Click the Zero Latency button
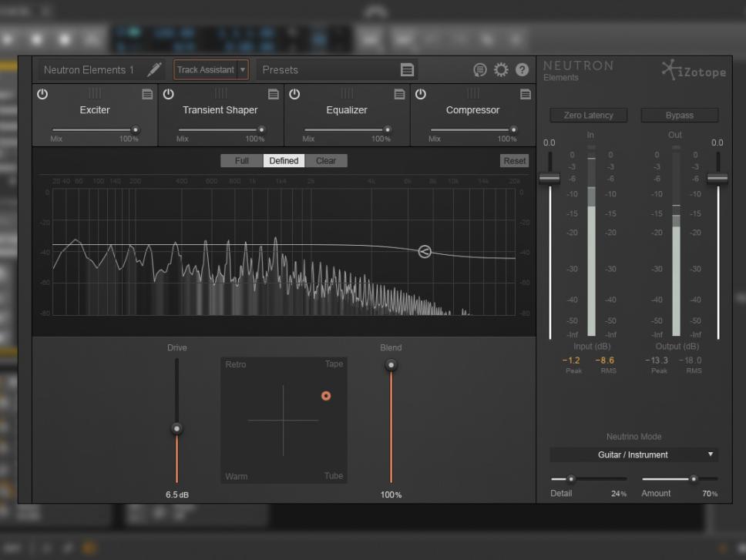The height and width of the screenshot is (560, 746). click(x=589, y=116)
